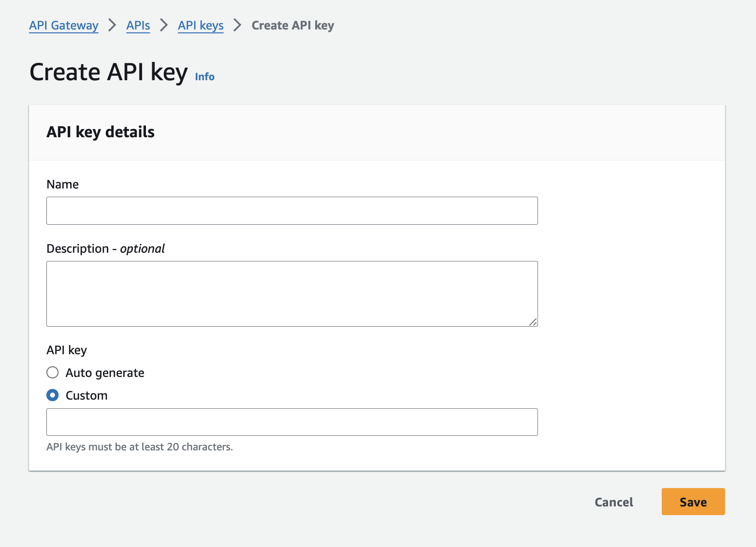Grab the Description box resize handle

[533, 322]
